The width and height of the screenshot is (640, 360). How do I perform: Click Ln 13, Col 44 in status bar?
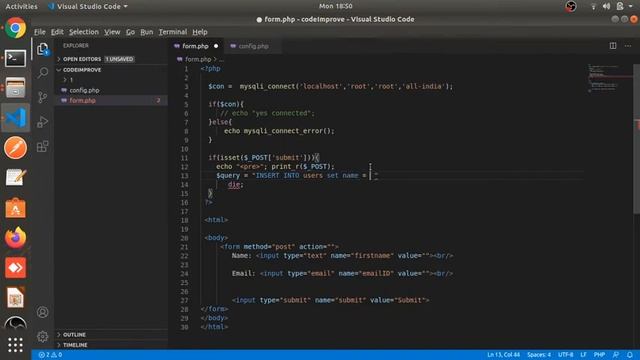point(503,355)
